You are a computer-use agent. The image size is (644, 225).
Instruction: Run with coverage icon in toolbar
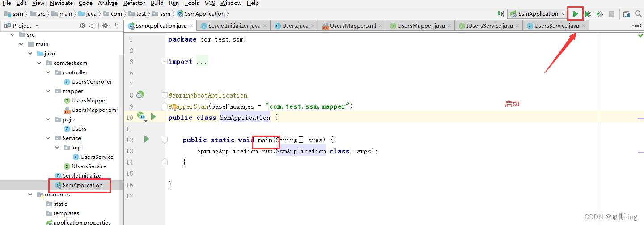pos(600,14)
